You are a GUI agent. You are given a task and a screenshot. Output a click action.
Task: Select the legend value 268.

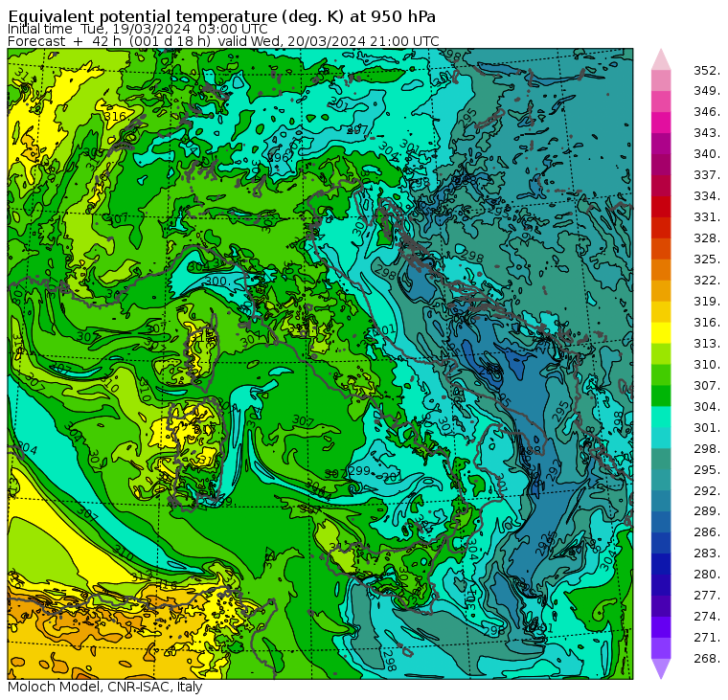pos(707,658)
